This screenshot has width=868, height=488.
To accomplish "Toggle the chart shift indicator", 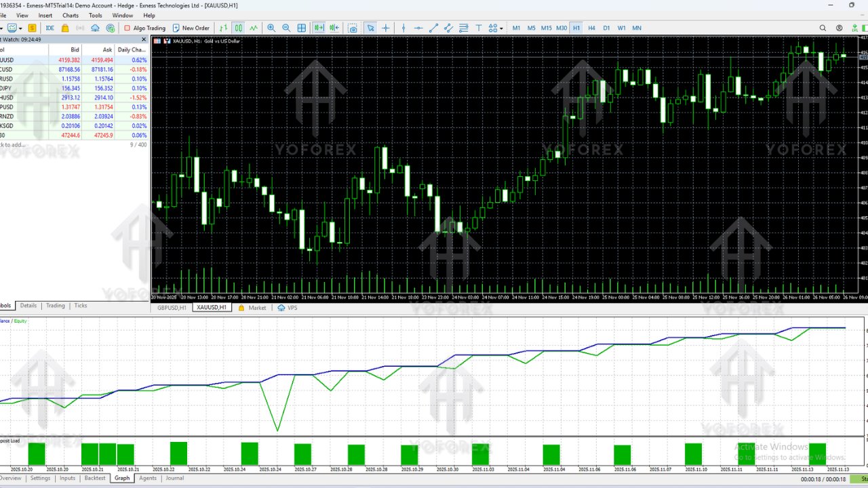I will tap(334, 28).
